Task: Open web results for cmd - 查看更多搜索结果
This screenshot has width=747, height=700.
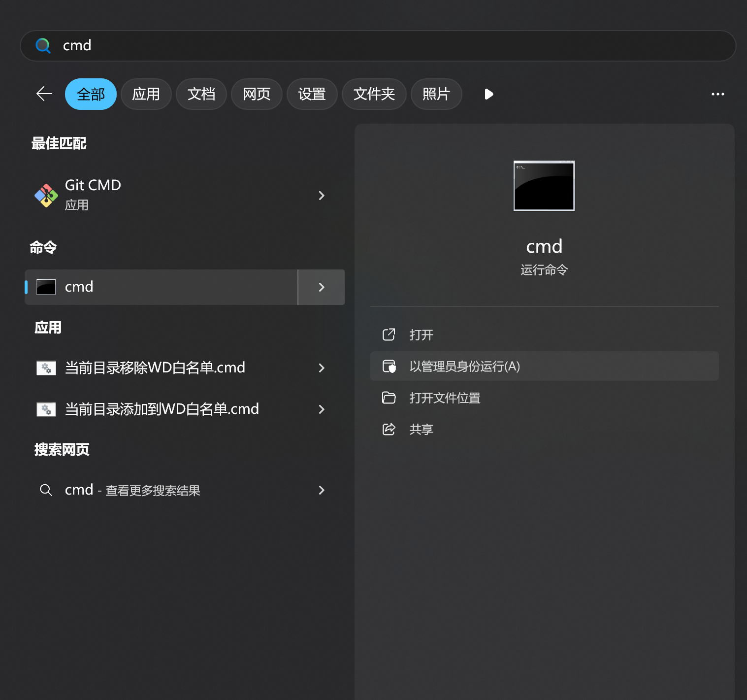Action: click(133, 490)
